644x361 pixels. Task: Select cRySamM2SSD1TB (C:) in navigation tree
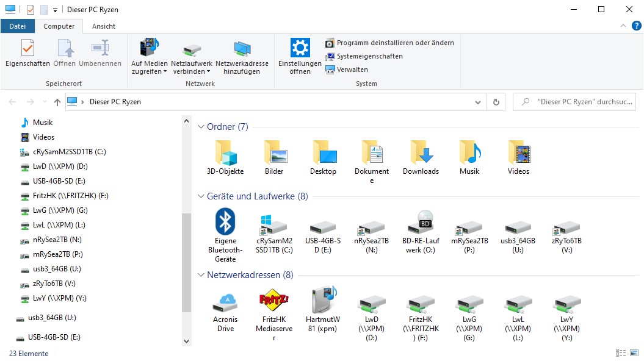[63, 152]
